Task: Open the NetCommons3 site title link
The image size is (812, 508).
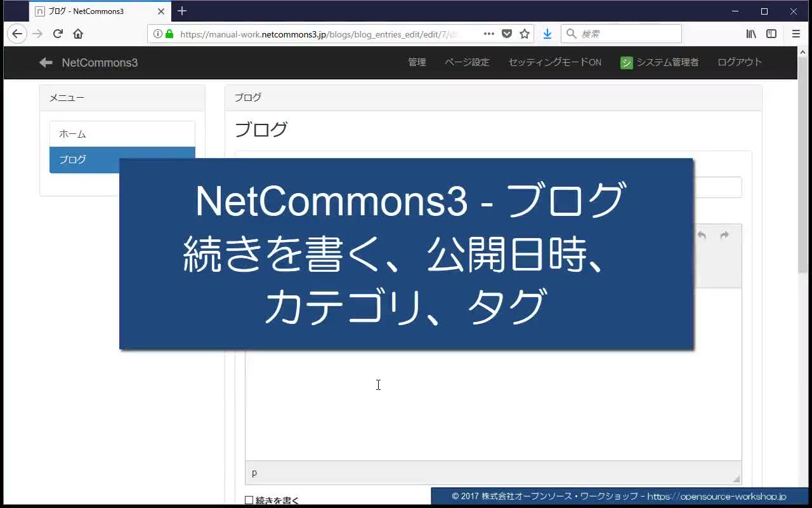Action: [100, 62]
